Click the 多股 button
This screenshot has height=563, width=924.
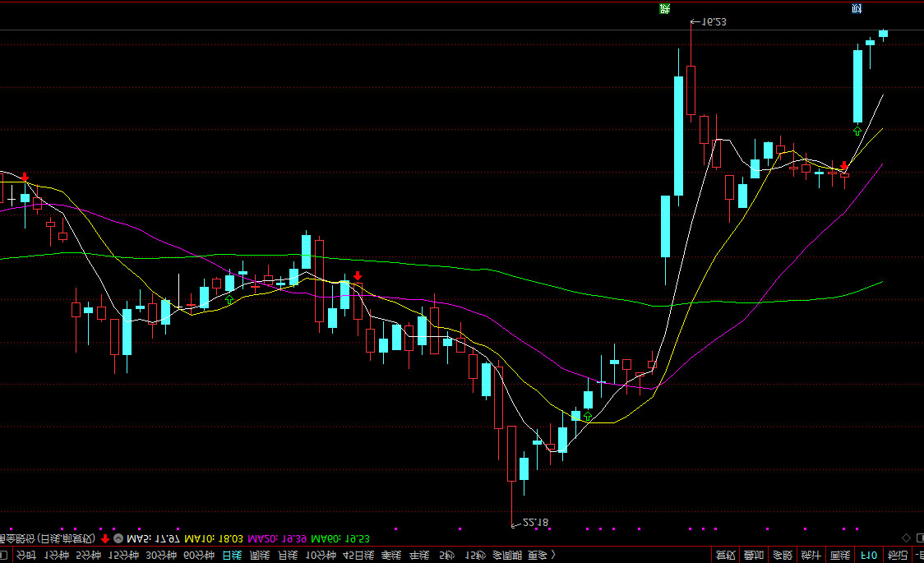coord(783,556)
